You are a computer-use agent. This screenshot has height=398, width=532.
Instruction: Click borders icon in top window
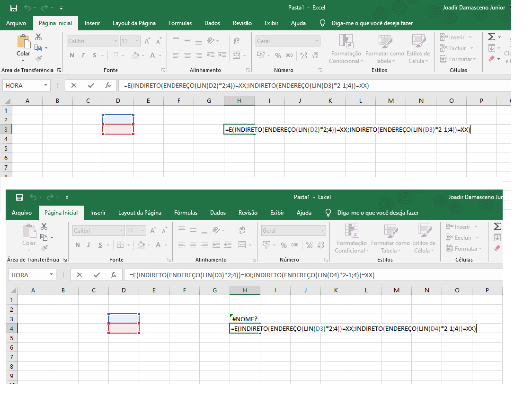[115, 55]
